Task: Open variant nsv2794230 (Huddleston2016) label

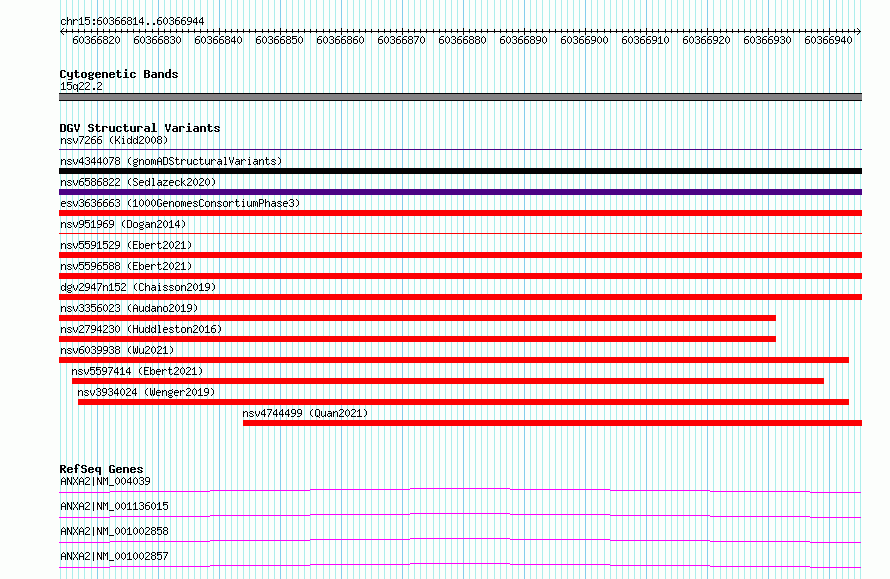Action: click(141, 329)
